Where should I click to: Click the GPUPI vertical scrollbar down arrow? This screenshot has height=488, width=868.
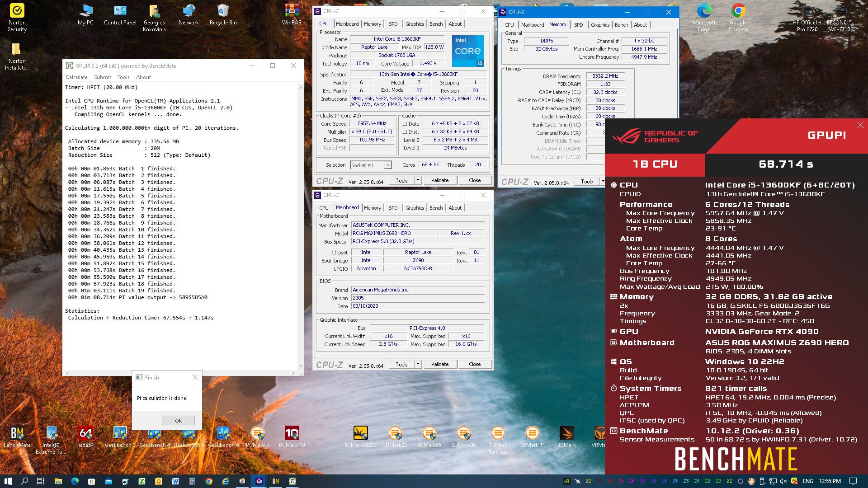[301, 366]
